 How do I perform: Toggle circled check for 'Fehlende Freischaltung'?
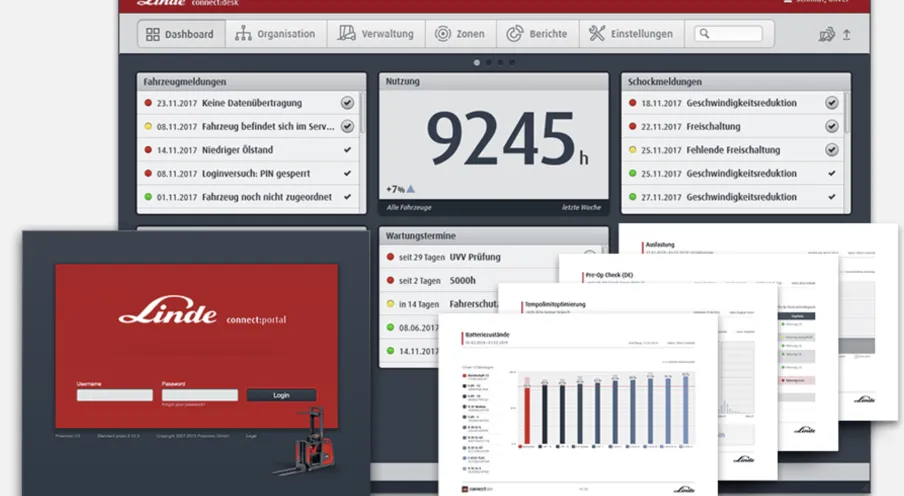tap(831, 149)
